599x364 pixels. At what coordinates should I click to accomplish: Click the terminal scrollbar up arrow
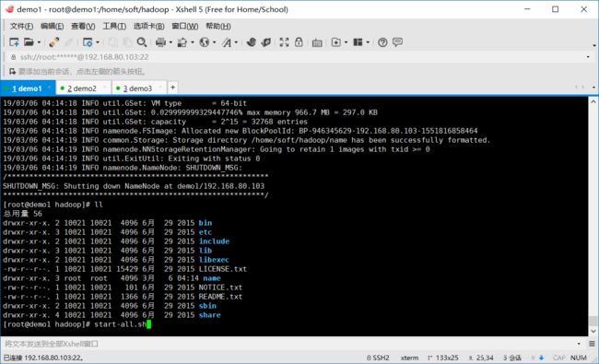(593, 101)
